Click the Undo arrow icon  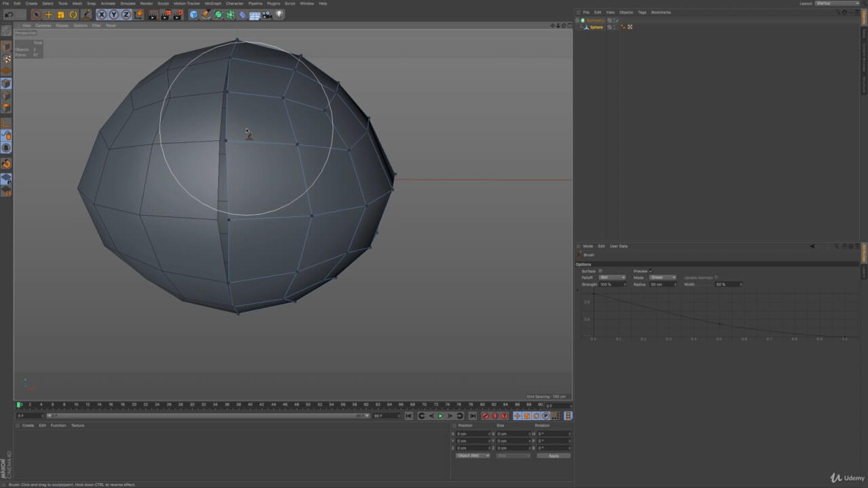point(9,14)
